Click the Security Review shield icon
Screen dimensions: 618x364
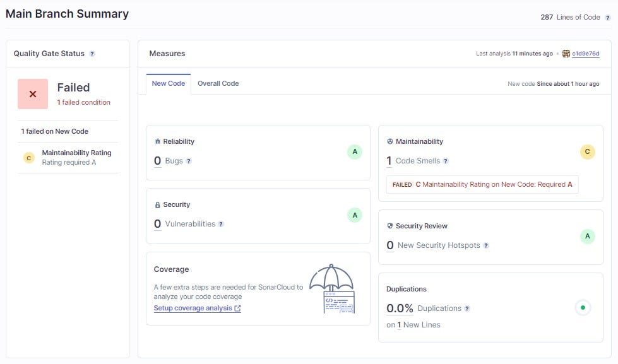[389, 226]
